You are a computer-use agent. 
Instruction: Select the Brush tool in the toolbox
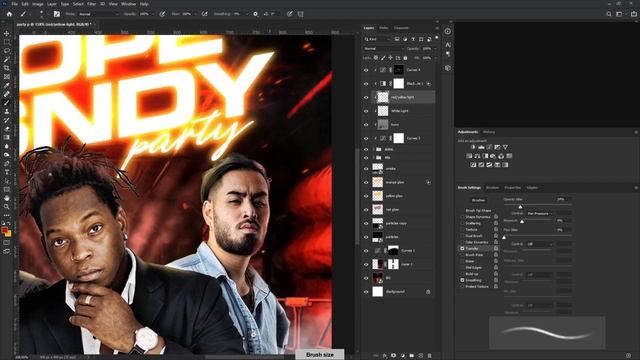[x=7, y=102]
